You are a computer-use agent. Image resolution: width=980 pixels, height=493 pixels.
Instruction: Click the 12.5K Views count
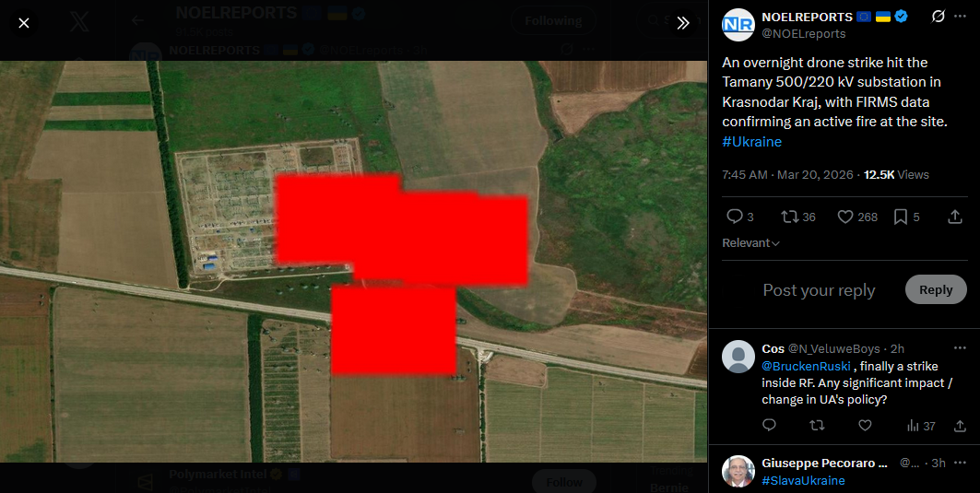(896, 175)
